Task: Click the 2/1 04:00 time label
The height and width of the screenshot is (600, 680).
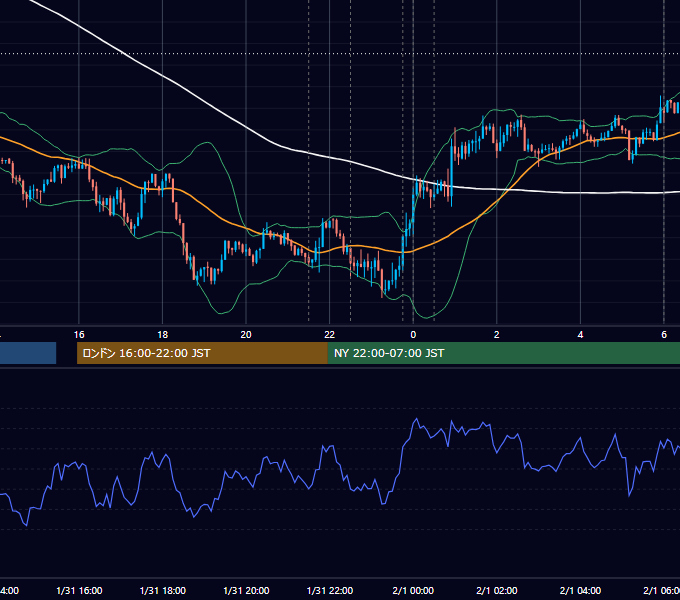Action: click(x=580, y=590)
